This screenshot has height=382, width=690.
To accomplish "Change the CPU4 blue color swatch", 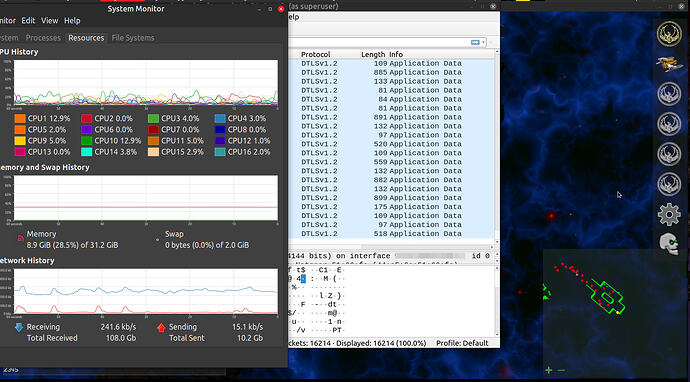I will coord(220,118).
